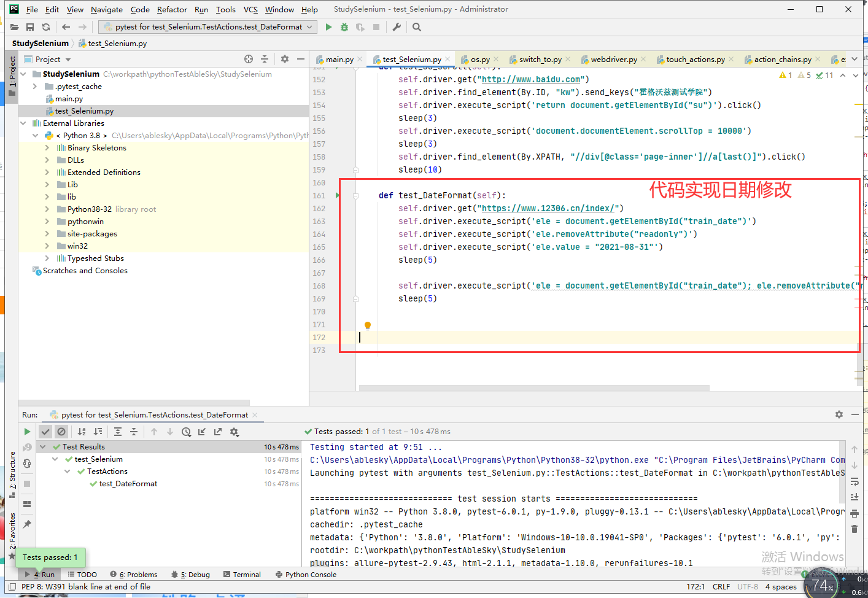Screen dimensions: 868x598
Task: Collapse all test results
Action: (x=134, y=432)
